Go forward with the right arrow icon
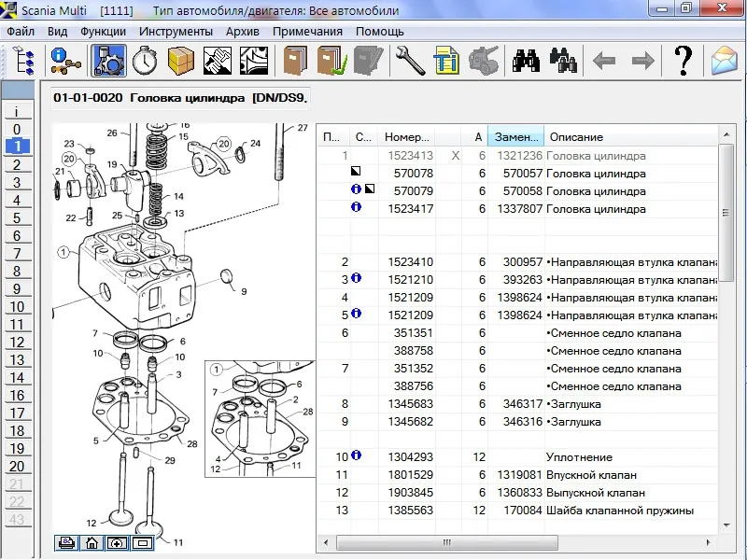 point(642,61)
